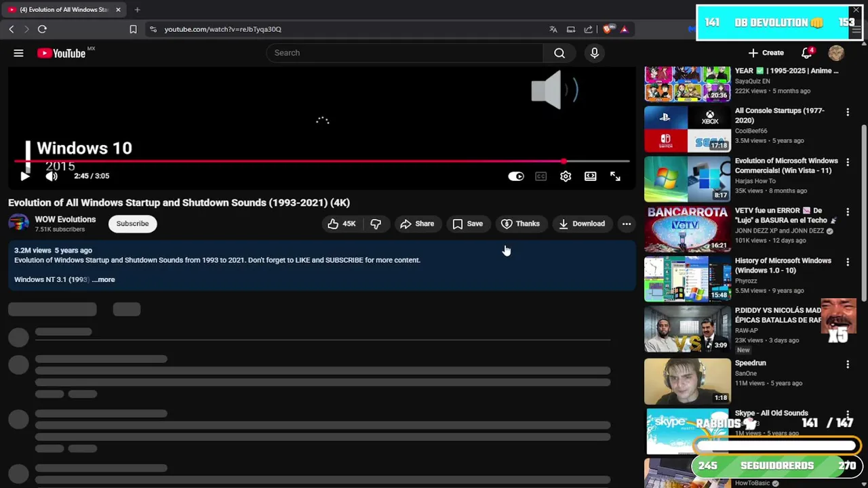Viewport: 868px width, 488px height.
Task: Open the WOW Evolutions channel name
Action: [65, 220]
